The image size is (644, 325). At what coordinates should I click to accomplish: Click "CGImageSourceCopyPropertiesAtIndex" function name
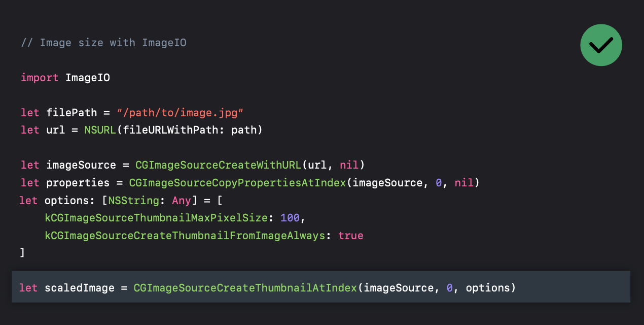(x=237, y=182)
